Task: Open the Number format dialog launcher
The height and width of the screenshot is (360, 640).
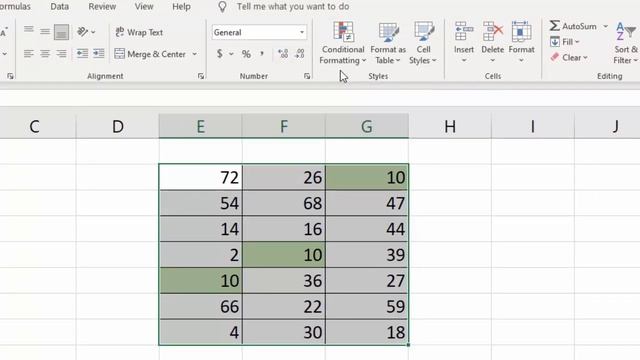Action: tap(307, 76)
